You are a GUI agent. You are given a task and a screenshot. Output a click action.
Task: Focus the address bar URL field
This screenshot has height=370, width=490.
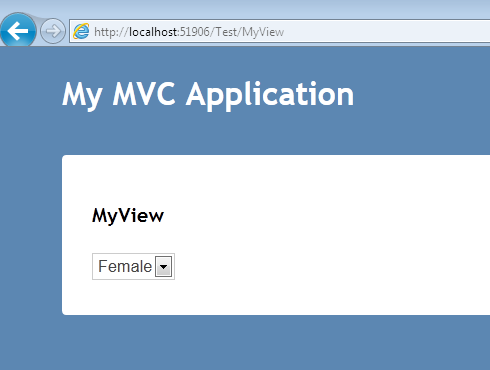click(280, 31)
